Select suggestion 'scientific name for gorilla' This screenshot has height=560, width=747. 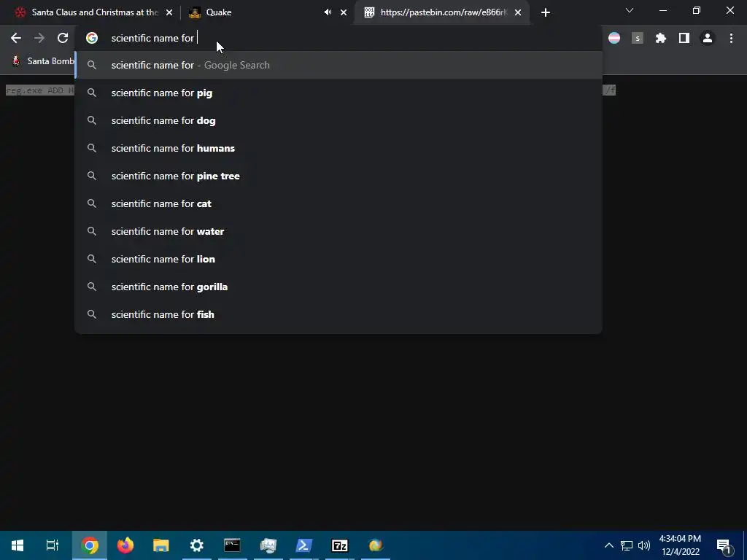point(338,287)
